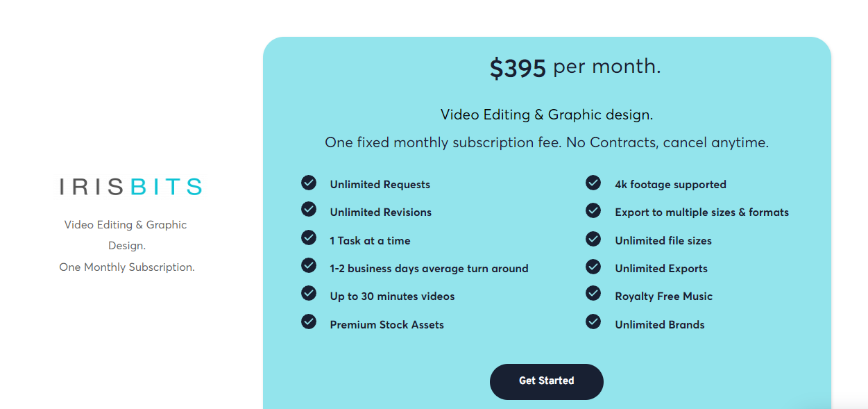Screen dimensions: 868x409
Task: Click checkmark icon beside Unlimited Exports
Action: (593, 267)
